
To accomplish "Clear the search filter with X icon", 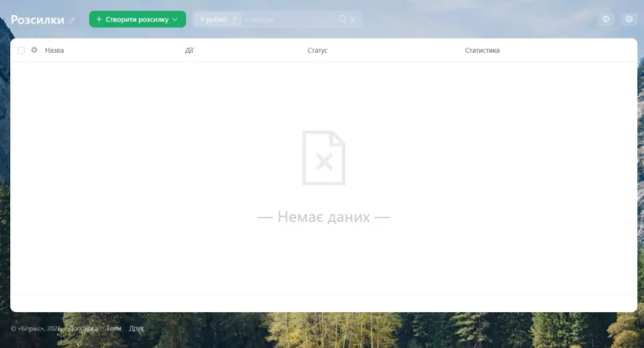I will click(x=353, y=19).
